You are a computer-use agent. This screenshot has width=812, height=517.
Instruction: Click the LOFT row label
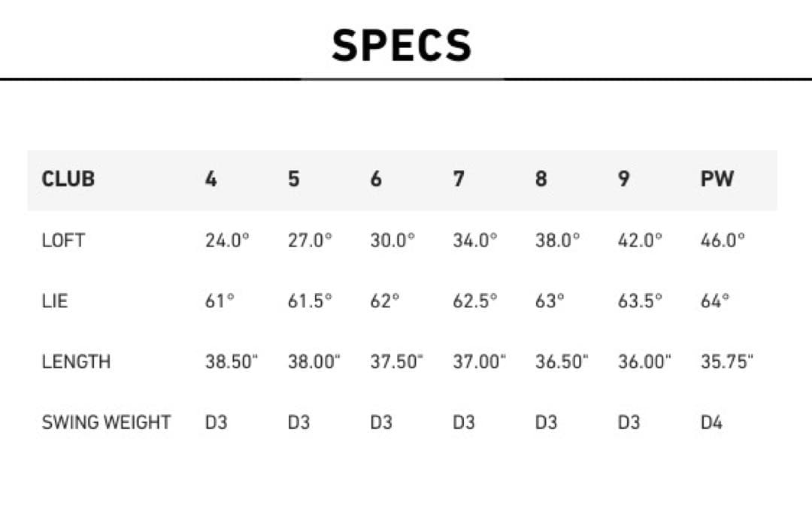(63, 240)
